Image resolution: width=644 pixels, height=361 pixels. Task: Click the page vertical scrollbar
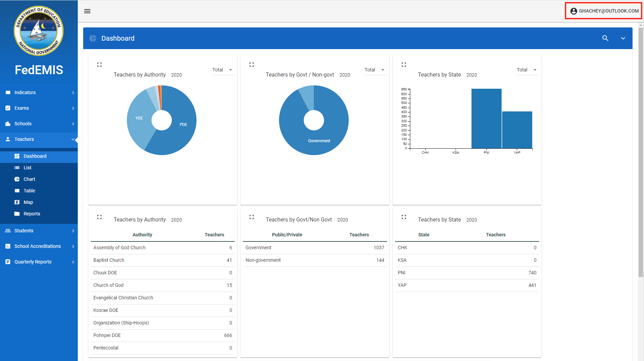[x=641, y=152]
